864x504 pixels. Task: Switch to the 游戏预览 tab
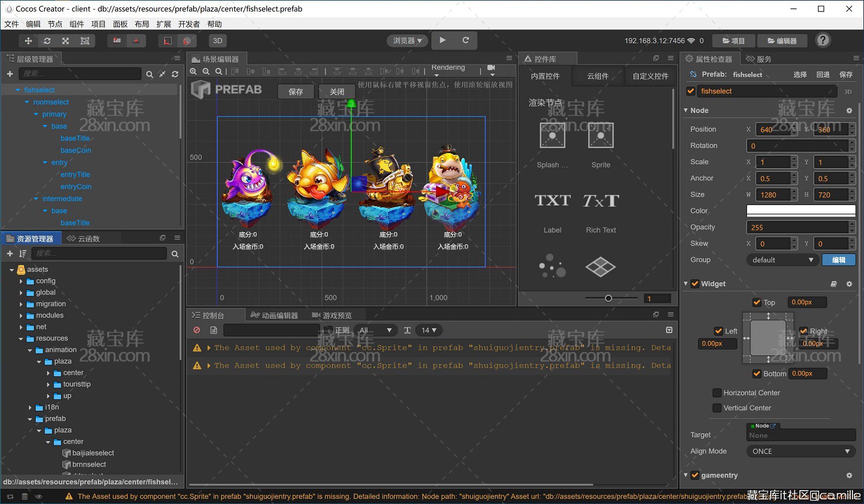pos(332,316)
